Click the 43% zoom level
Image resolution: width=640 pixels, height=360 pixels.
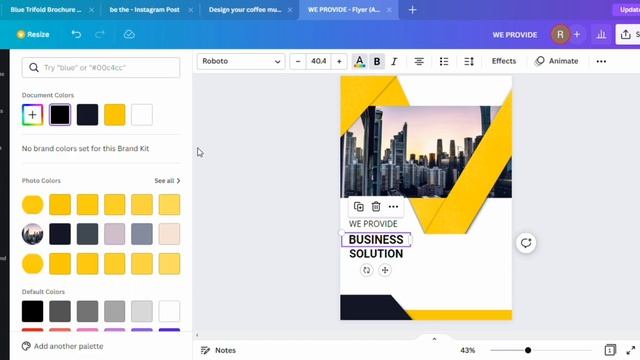[x=468, y=350]
